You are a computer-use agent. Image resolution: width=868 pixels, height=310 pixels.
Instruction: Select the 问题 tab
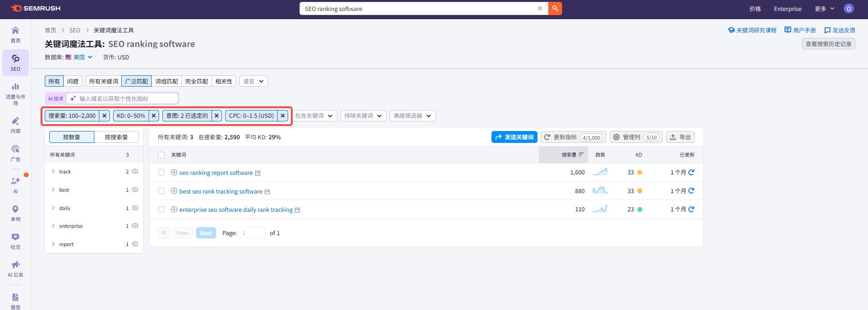point(73,81)
